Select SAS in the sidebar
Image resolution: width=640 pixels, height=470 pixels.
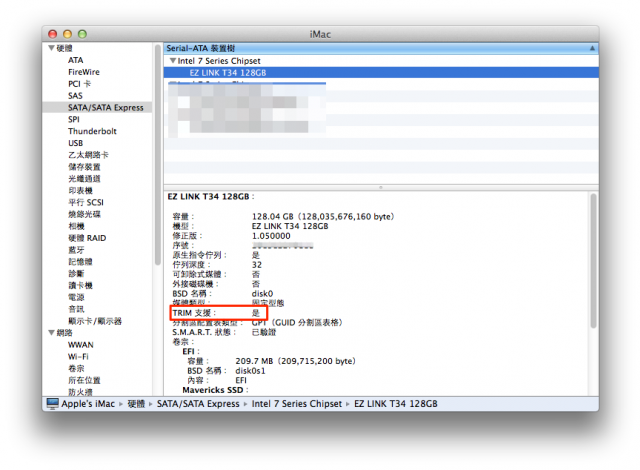(75, 95)
